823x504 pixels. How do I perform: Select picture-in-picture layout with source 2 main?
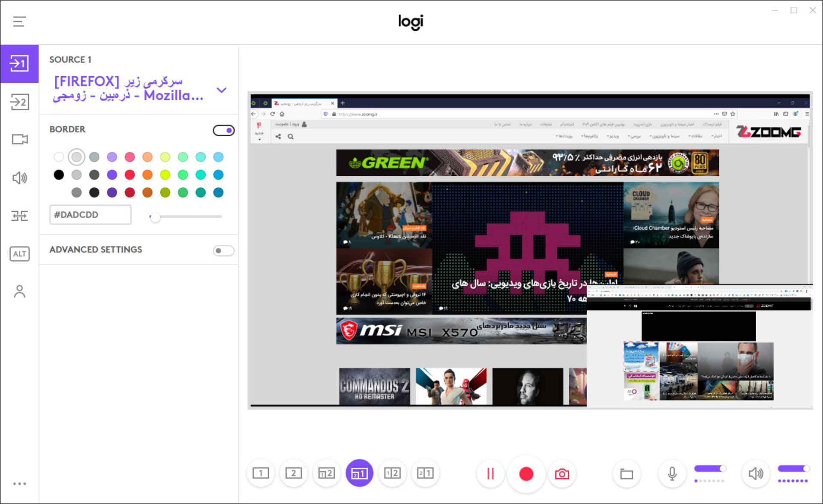327,473
